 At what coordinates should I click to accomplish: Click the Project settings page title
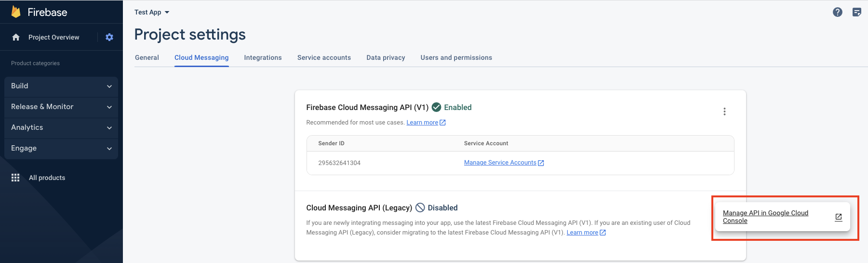[190, 34]
